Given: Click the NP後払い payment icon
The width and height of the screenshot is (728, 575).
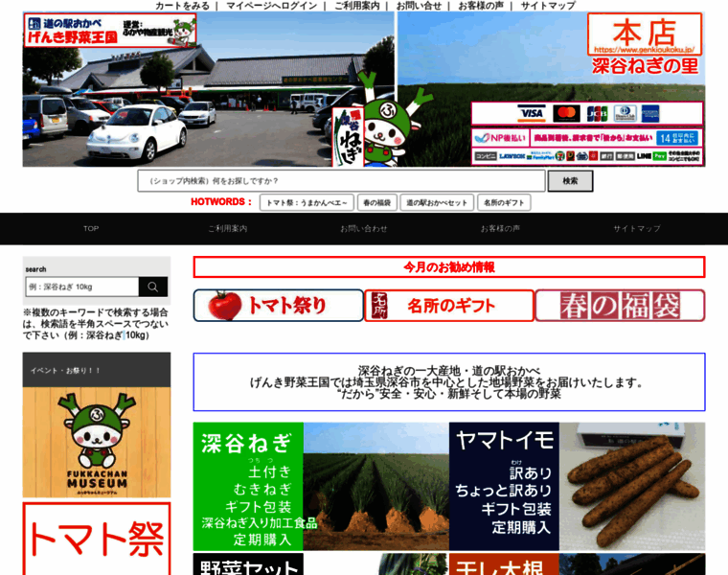Looking at the screenshot, I should point(500,138).
